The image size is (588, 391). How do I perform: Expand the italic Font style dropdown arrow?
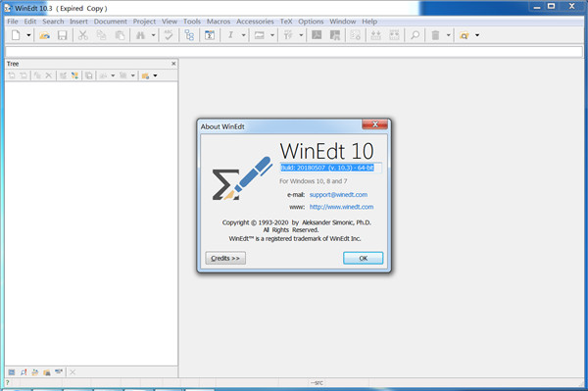click(243, 35)
